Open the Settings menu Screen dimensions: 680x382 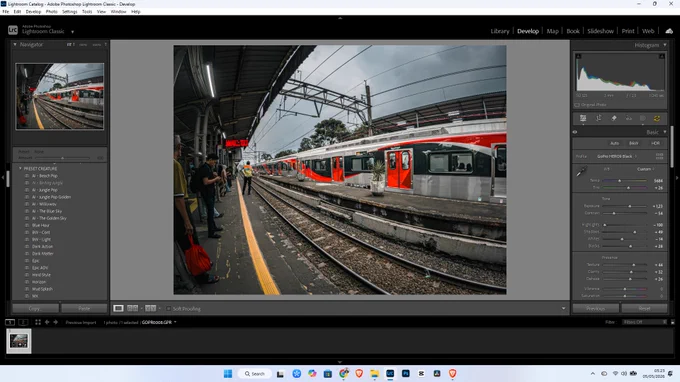[x=69, y=12]
